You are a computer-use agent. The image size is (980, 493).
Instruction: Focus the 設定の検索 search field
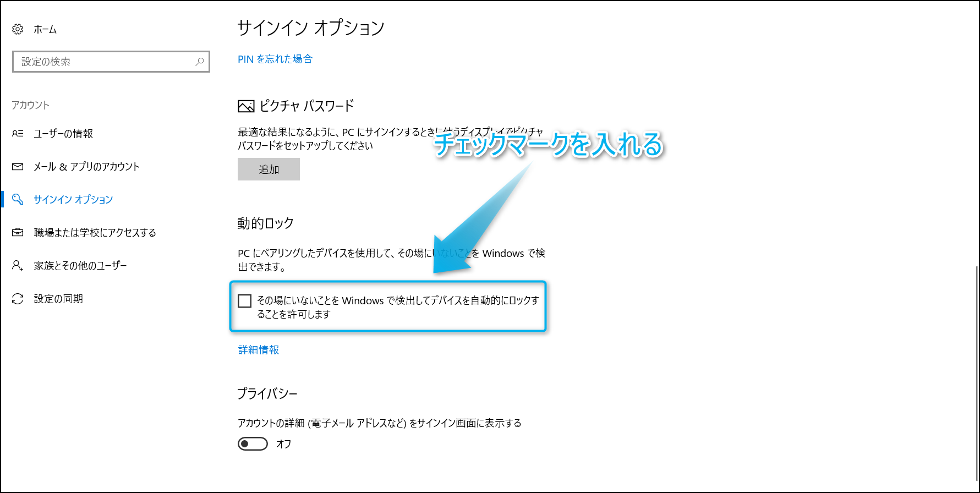point(105,62)
